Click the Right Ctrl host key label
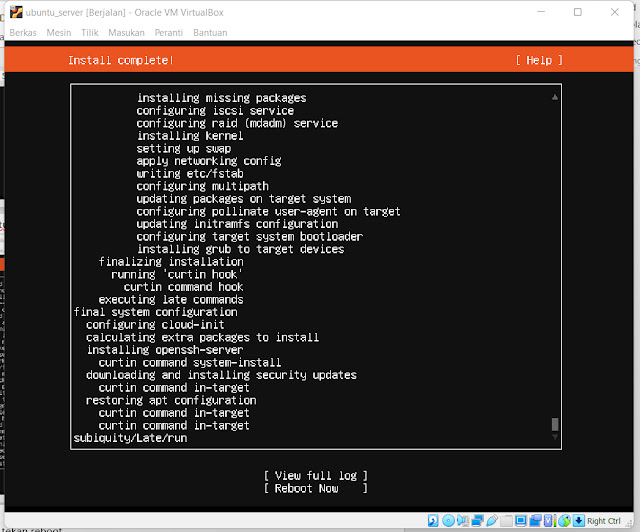Image resolution: width=640 pixels, height=532 pixels. tap(604, 521)
